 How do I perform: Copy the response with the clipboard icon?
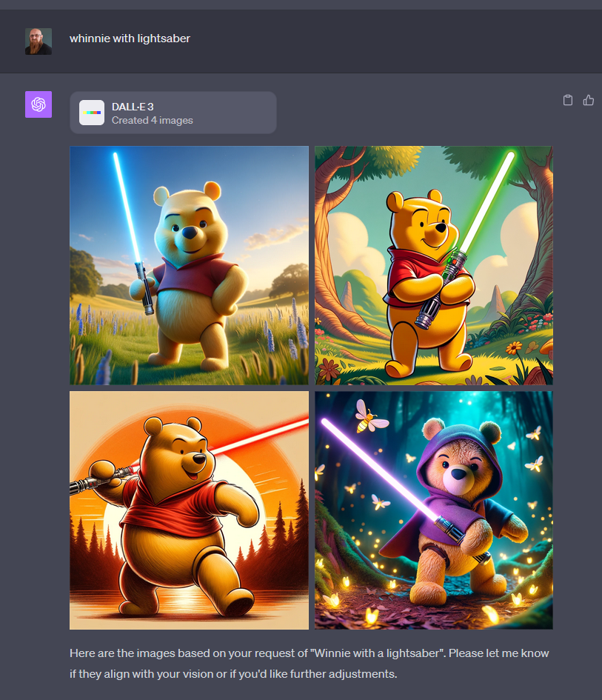[x=568, y=100]
